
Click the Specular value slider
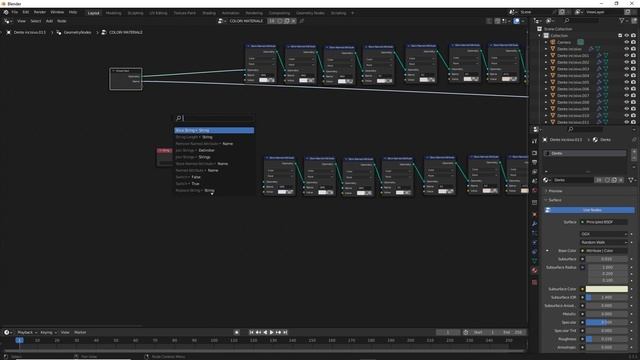pos(607,322)
